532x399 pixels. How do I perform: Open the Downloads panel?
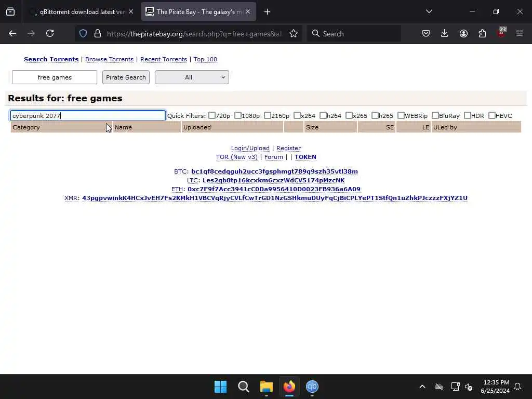445,34
